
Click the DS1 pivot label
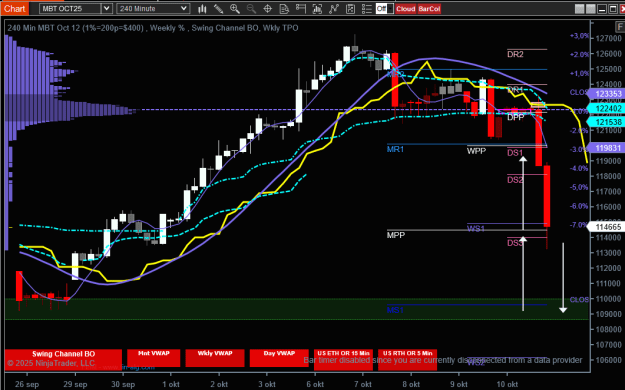(x=515, y=153)
